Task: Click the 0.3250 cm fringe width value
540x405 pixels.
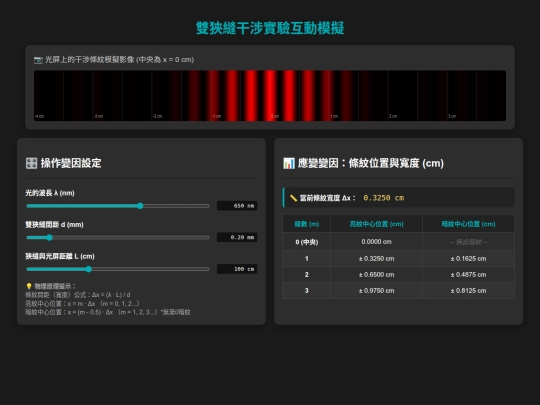Action: pos(384,198)
